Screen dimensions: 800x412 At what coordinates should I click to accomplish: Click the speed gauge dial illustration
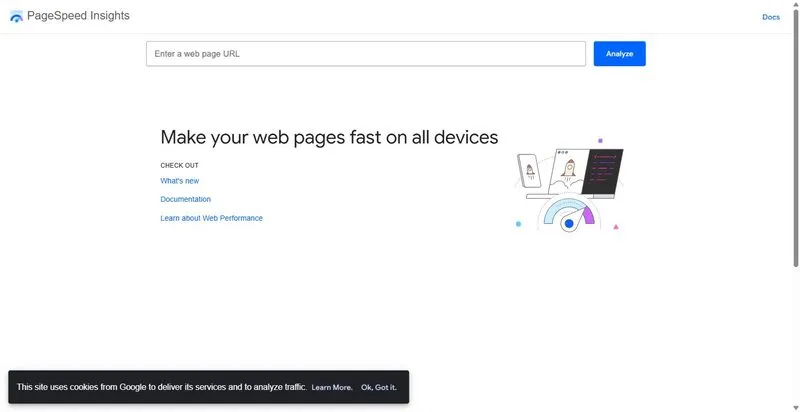click(x=569, y=215)
